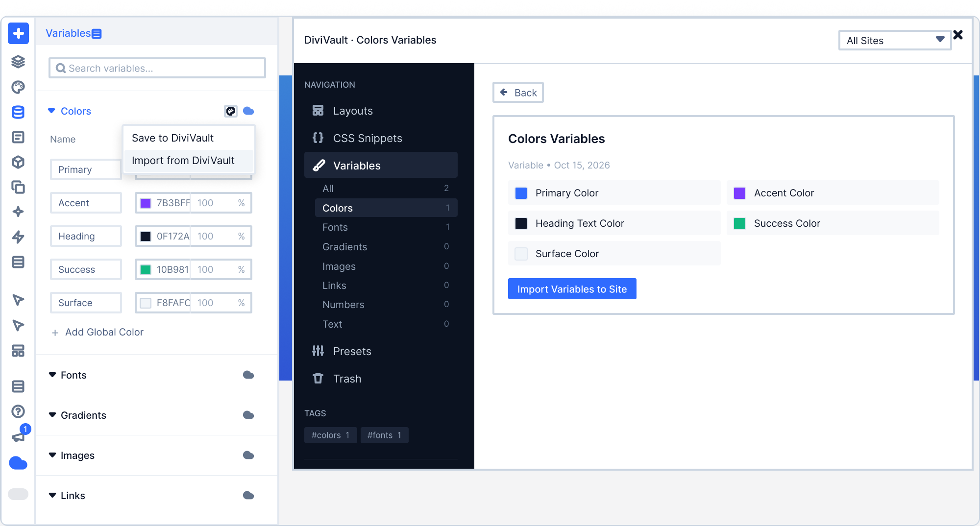Click the list icon next to Variables title
980x526 pixels.
click(x=97, y=34)
